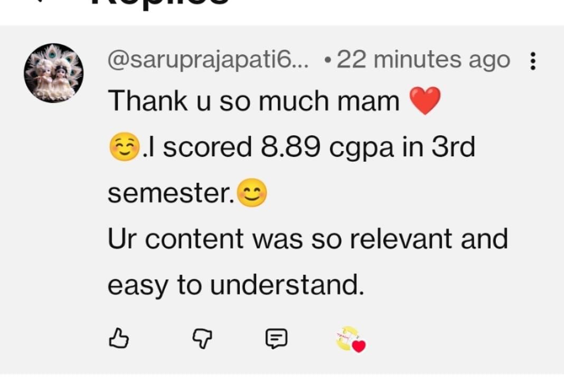Viewport: 564px width, 392px height.
Task: Click the "Ur content was so relevant and" line
Action: pyautogui.click(x=307, y=239)
